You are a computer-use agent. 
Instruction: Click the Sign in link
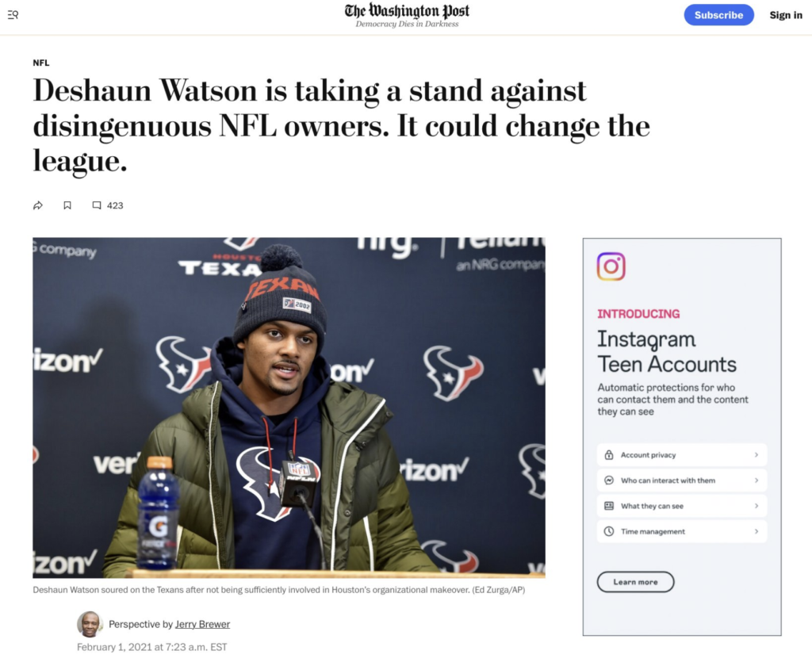[786, 15]
